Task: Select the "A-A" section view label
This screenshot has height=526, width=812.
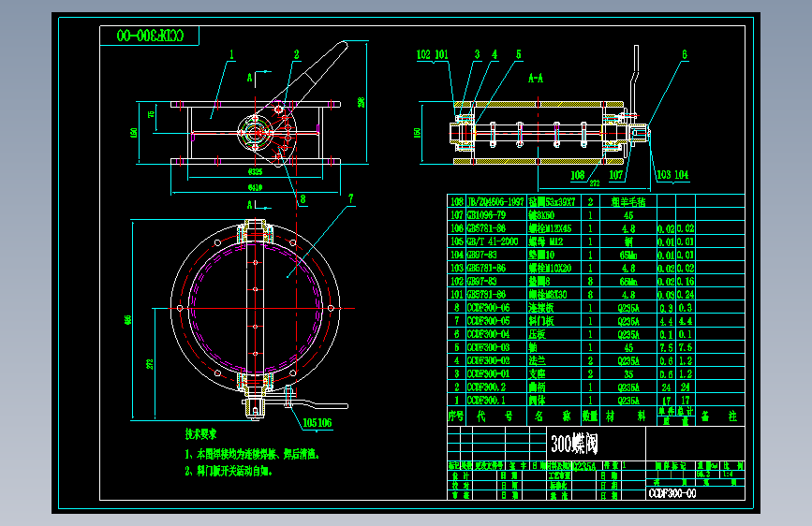Action: (536, 79)
